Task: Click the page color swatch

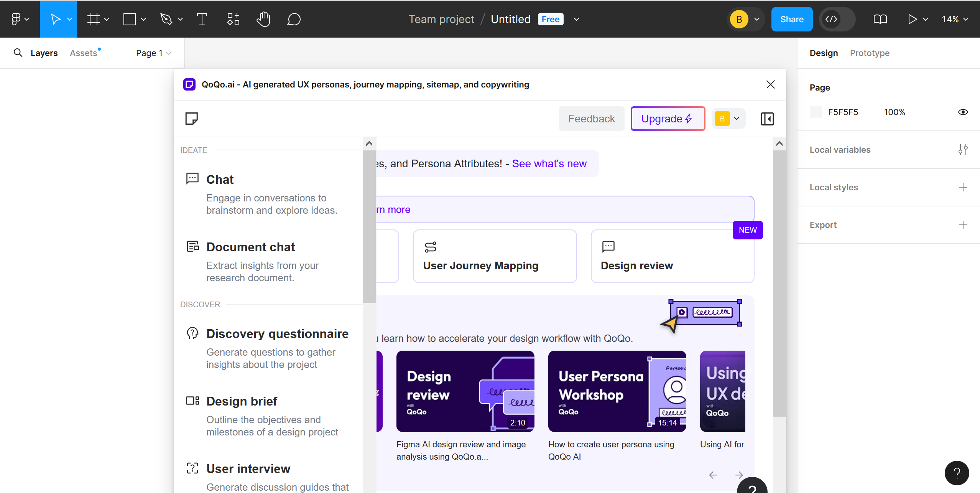Action: point(816,112)
